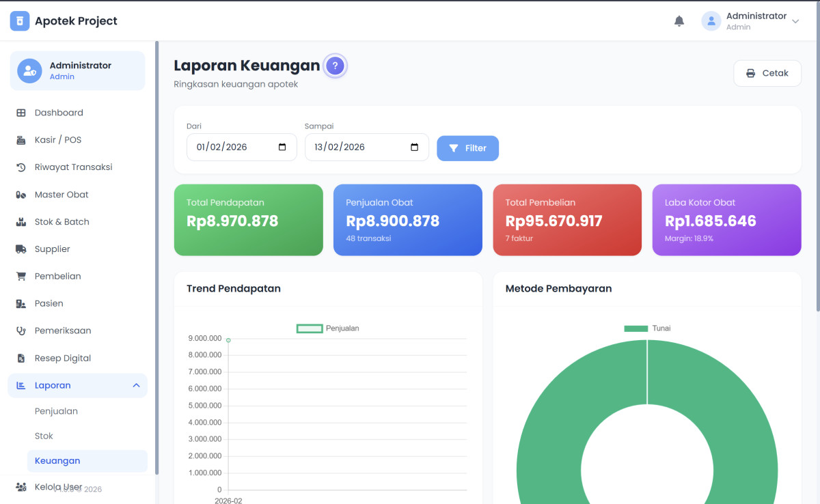Click the Administrator avatar in the top bar
The height and width of the screenshot is (504, 820).
[711, 21]
